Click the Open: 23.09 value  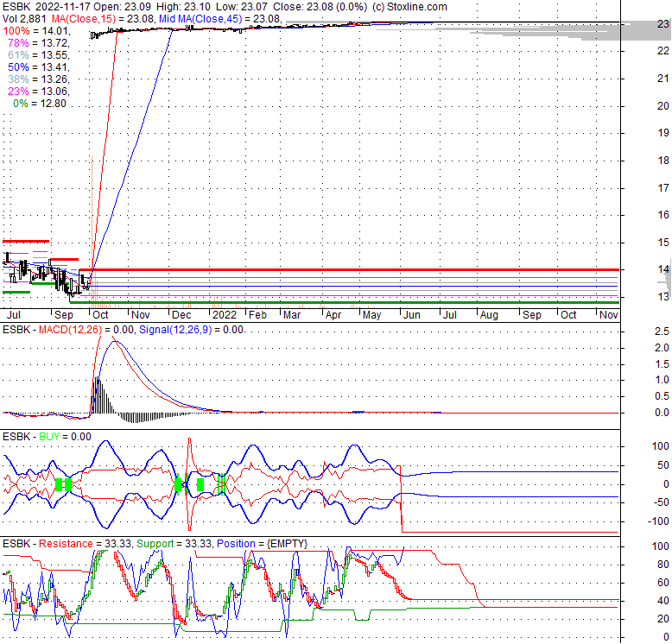122,7
